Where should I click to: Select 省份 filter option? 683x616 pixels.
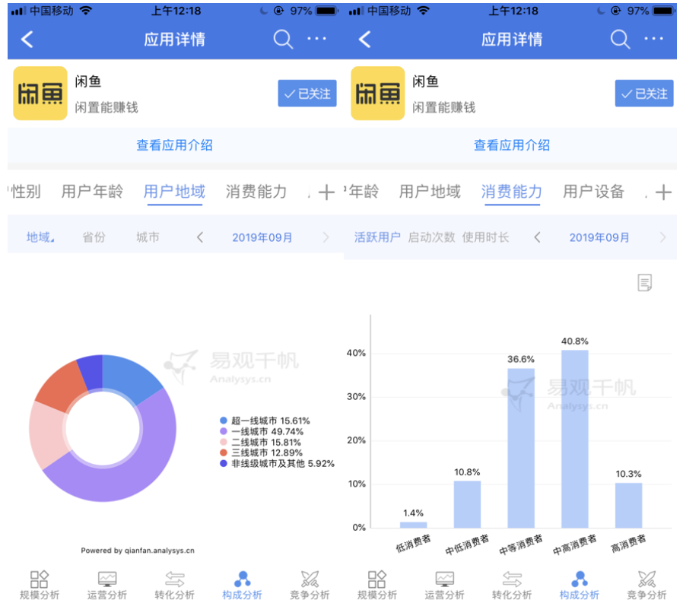click(94, 237)
